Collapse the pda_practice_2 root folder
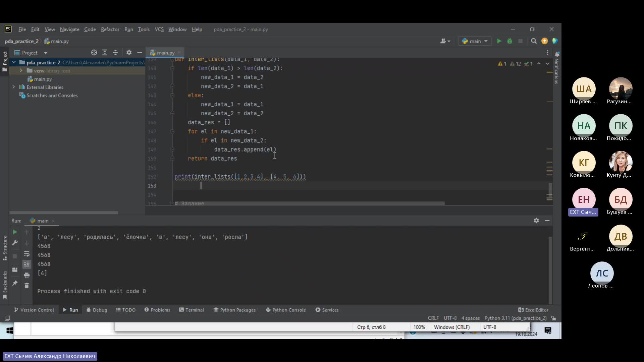Image resolution: width=644 pixels, height=362 pixels. (14, 62)
